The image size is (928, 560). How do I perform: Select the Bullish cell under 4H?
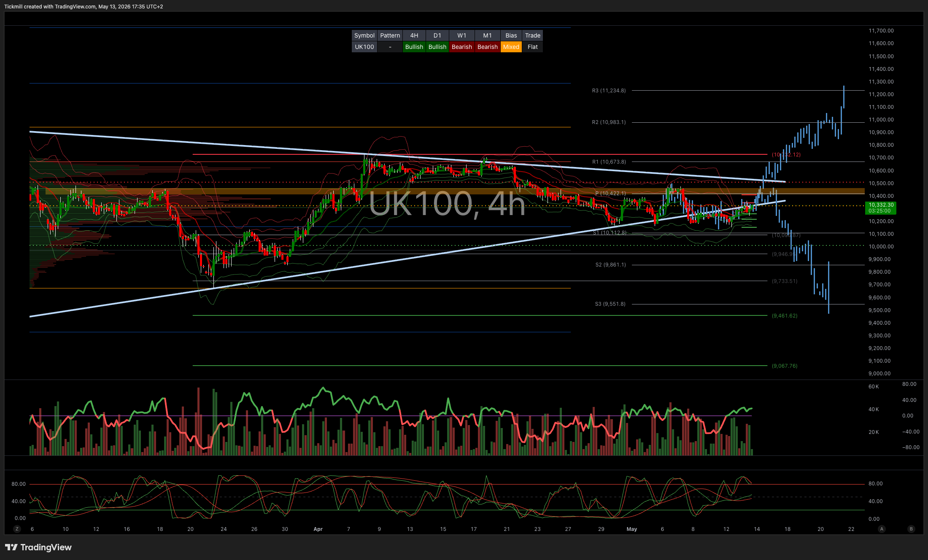point(414,47)
